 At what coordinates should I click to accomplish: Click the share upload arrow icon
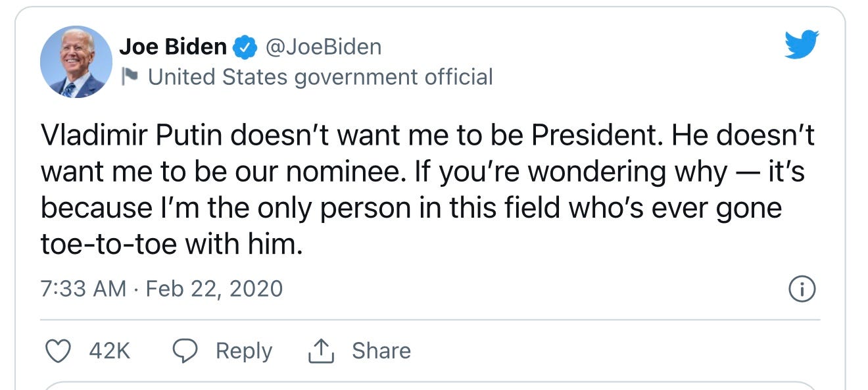point(322,351)
